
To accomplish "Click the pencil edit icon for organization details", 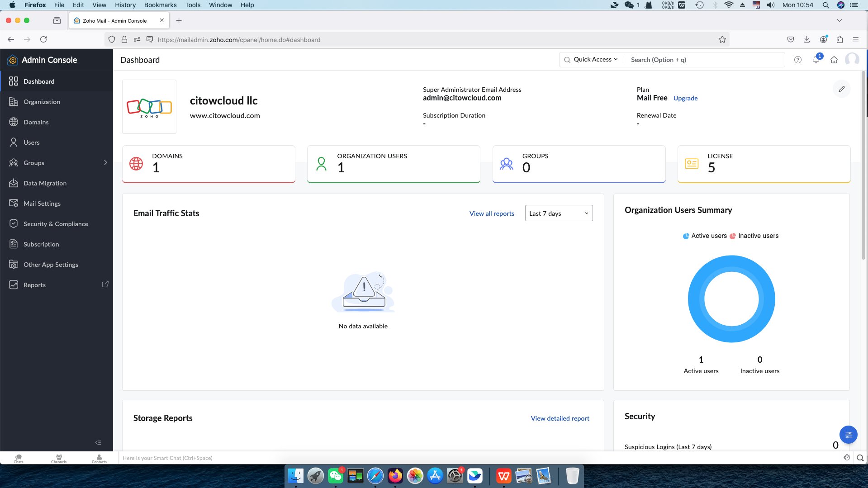I will 841,89.
